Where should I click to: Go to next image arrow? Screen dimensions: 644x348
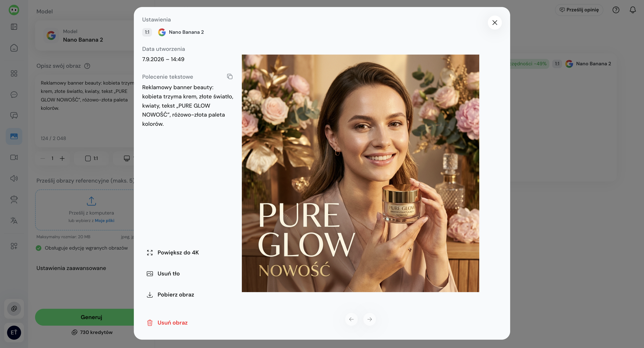click(x=370, y=319)
